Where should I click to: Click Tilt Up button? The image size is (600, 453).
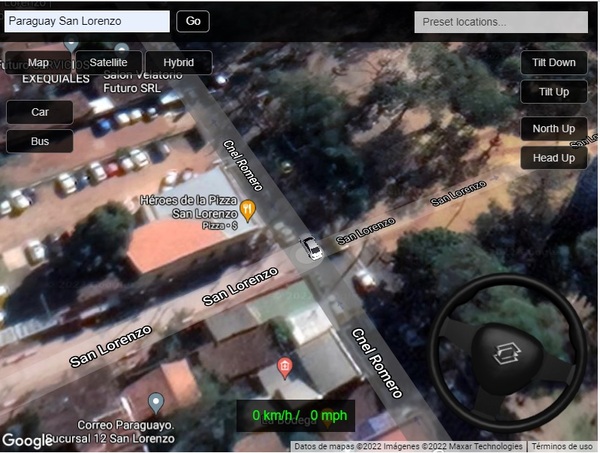554,92
